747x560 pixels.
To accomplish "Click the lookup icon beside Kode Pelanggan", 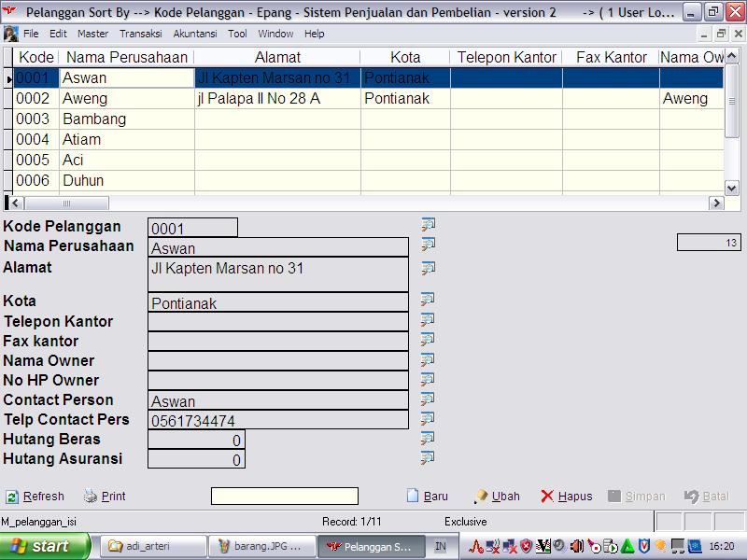I will (x=429, y=224).
